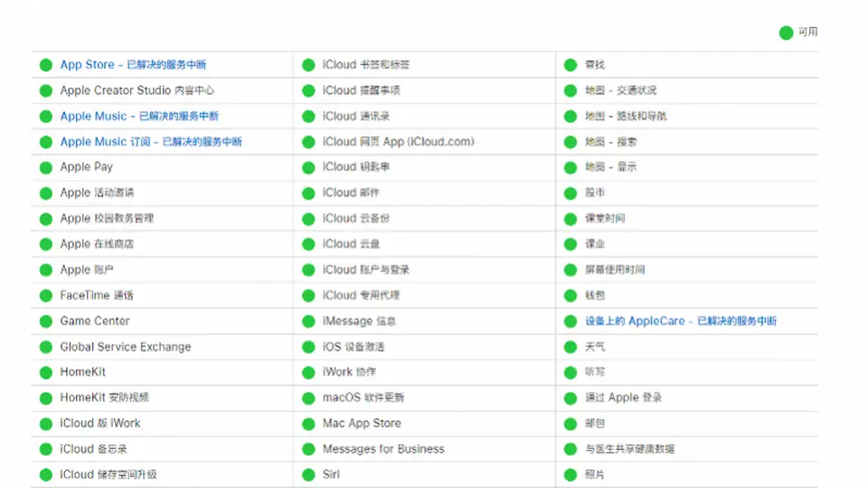Click the iCloud 版 iWork entry
This screenshot has height=488, width=868.
coord(100,423)
